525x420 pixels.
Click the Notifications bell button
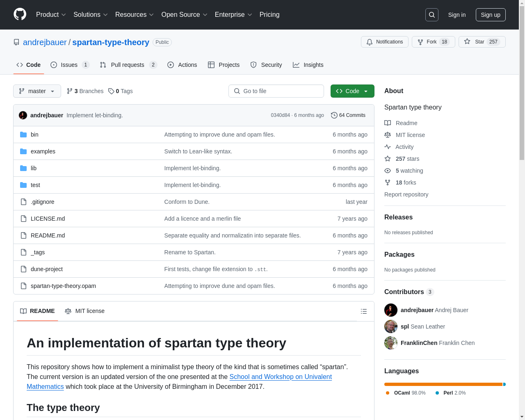tap(385, 42)
